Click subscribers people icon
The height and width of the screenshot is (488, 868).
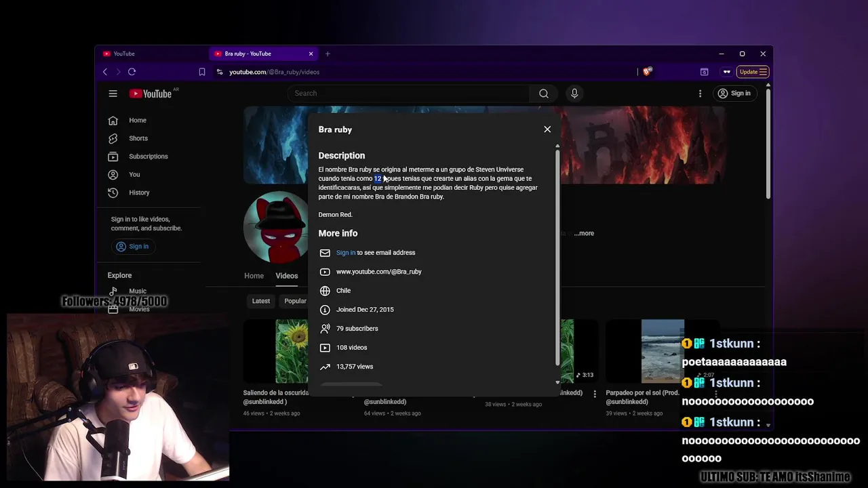pyautogui.click(x=325, y=329)
